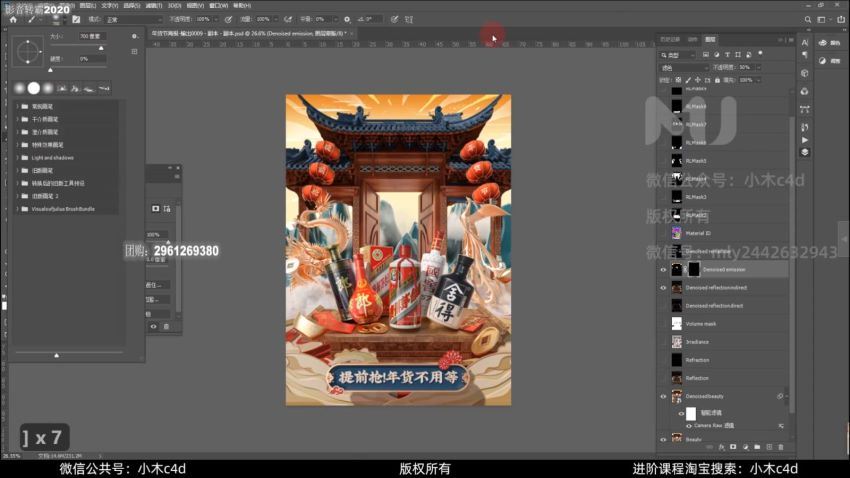Open the 3D menu
This screenshot has height=478, width=850.
tap(174, 5)
